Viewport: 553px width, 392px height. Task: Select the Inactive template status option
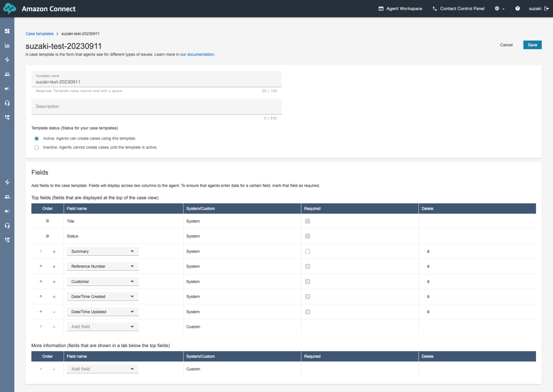(37, 147)
